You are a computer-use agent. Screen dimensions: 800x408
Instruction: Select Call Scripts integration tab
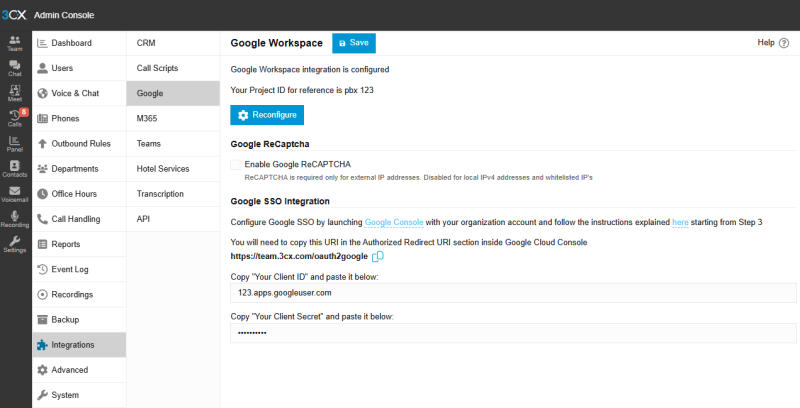tap(173, 68)
